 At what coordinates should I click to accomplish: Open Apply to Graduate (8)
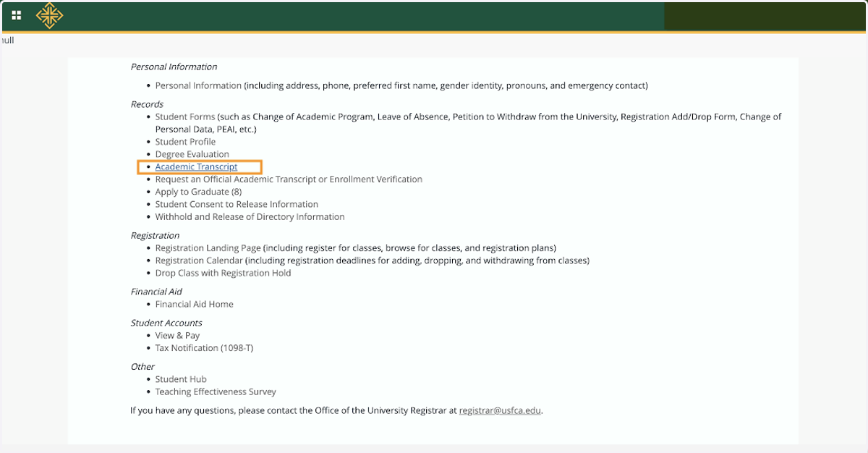click(x=198, y=192)
